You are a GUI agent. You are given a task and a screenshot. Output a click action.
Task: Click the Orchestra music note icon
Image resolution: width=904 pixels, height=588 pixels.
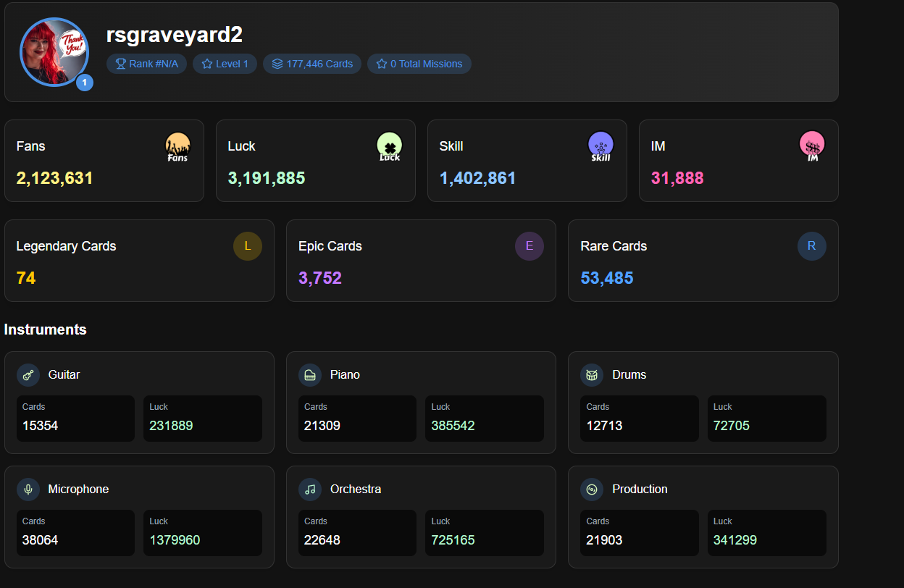pos(310,490)
